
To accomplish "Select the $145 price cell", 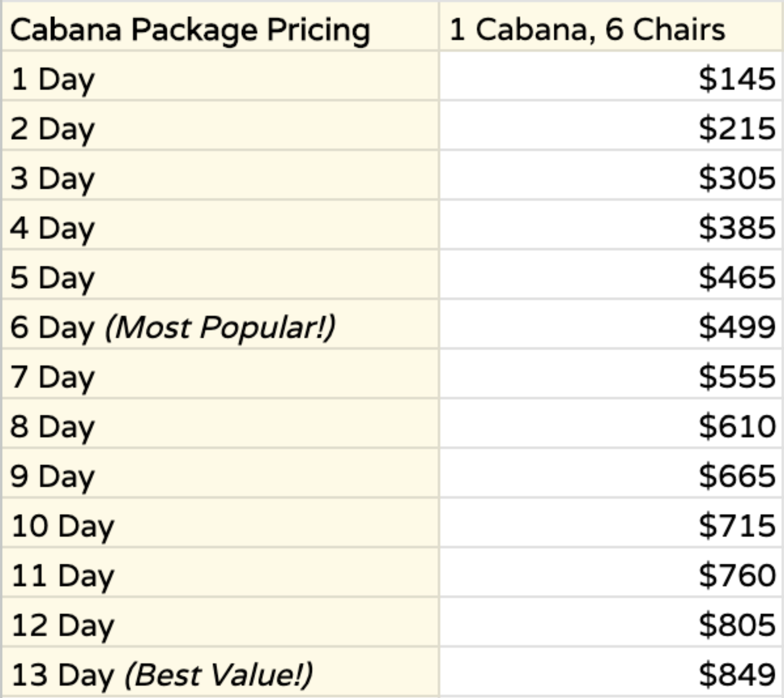I will 736,79.
